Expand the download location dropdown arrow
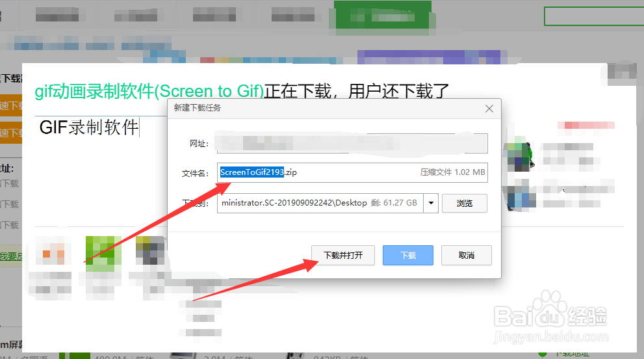The image size is (644, 359). (x=431, y=203)
